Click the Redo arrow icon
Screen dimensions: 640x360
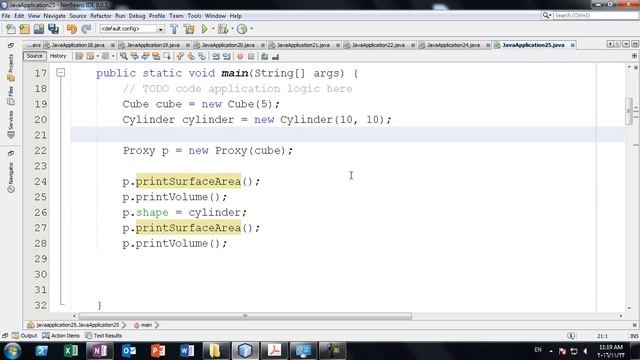click(x=86, y=29)
